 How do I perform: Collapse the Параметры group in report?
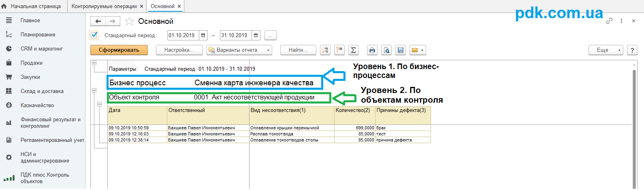pos(94,63)
